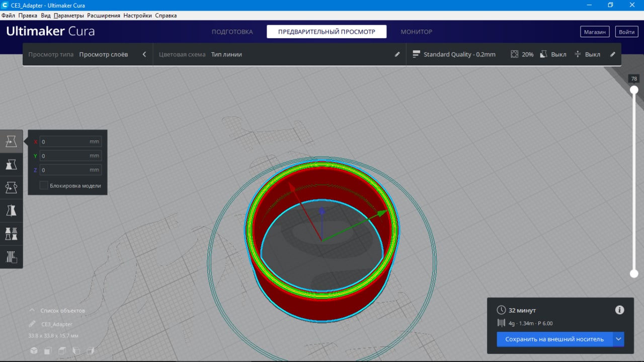
Task: Open Просмотр слоёв view type selector
Action: (x=104, y=54)
